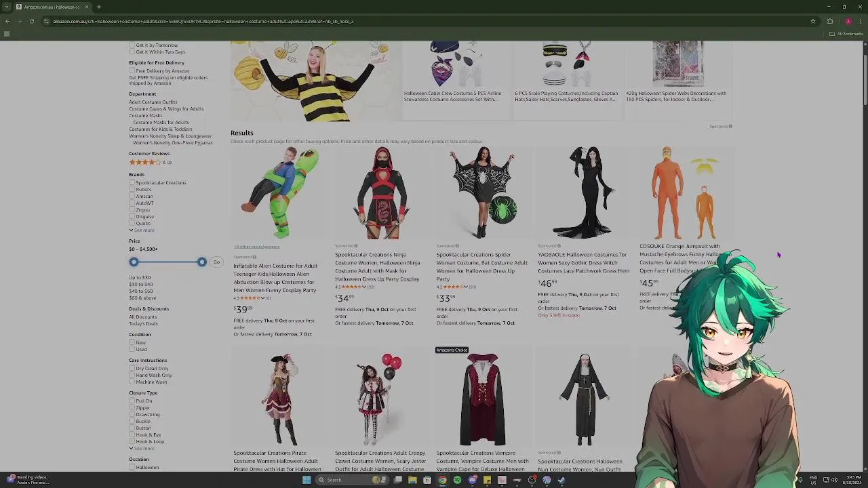Select the Up to $30 price range
This screenshot has width=868, height=488.
tap(140, 278)
